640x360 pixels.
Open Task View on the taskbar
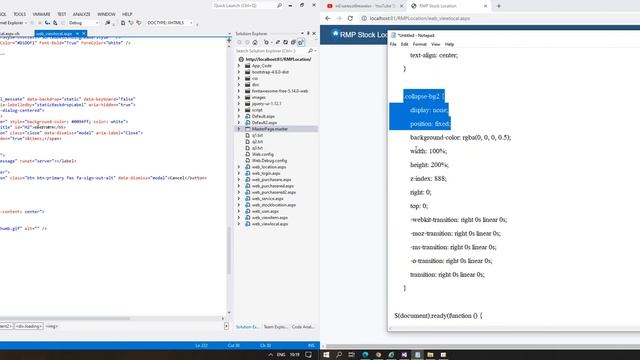click(351, 355)
